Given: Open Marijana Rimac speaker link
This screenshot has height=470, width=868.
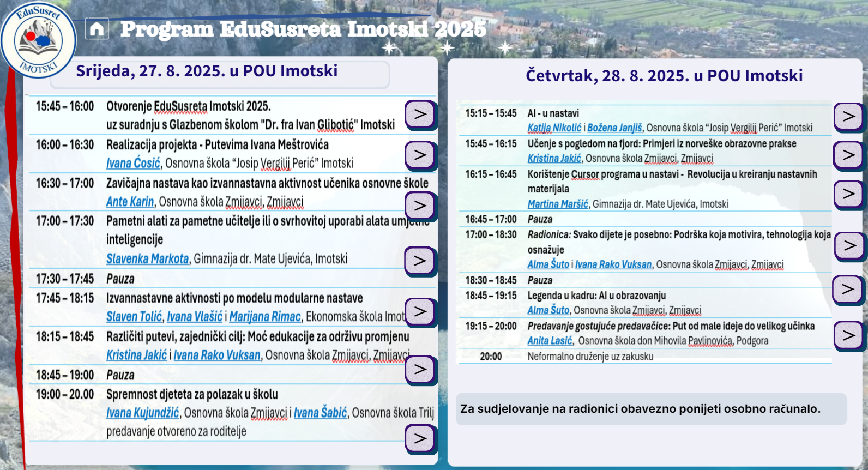Looking at the screenshot, I should [x=265, y=316].
